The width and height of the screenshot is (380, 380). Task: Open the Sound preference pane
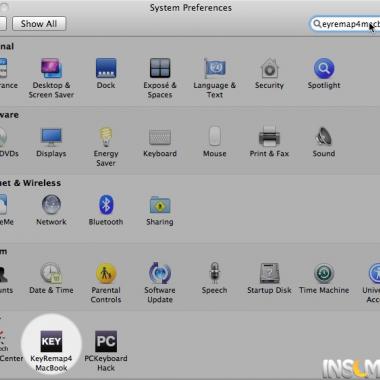[324, 142]
